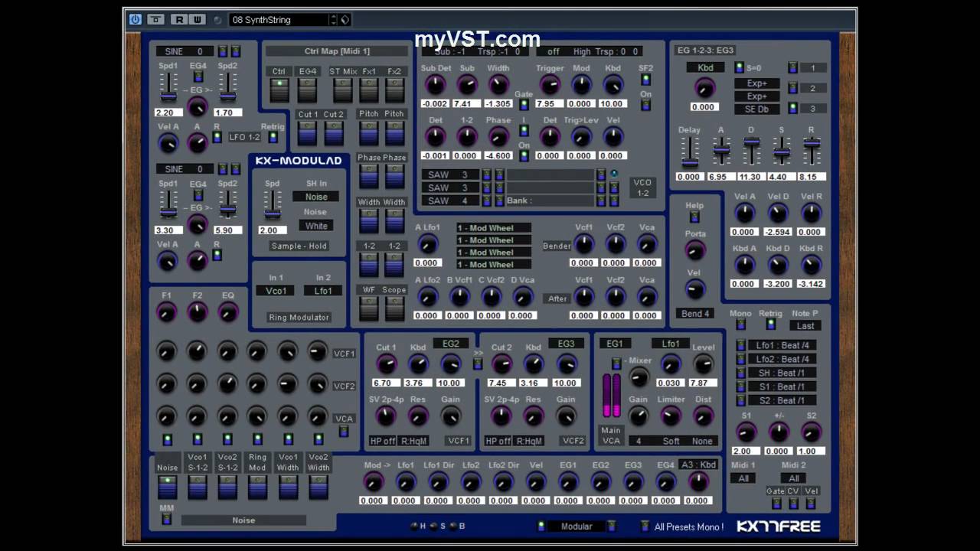The image size is (980, 551).
Task: Click the oscillator Width knob
Action: [x=498, y=85]
